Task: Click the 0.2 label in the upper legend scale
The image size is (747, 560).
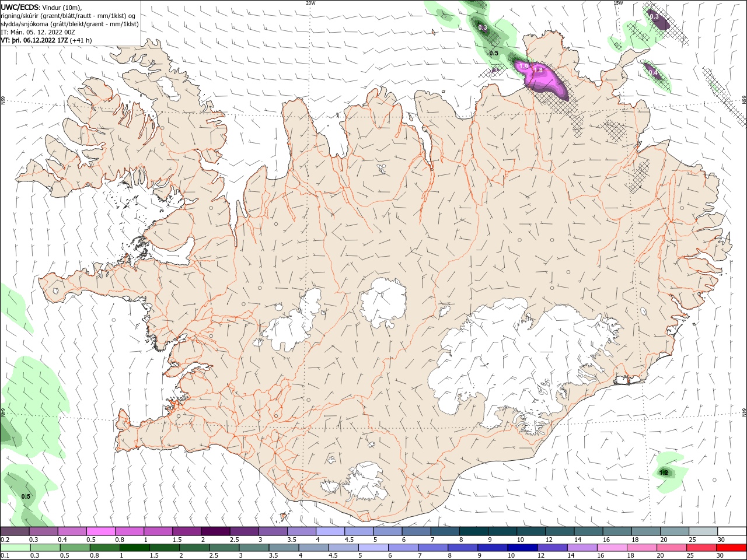Action: pyautogui.click(x=5, y=540)
